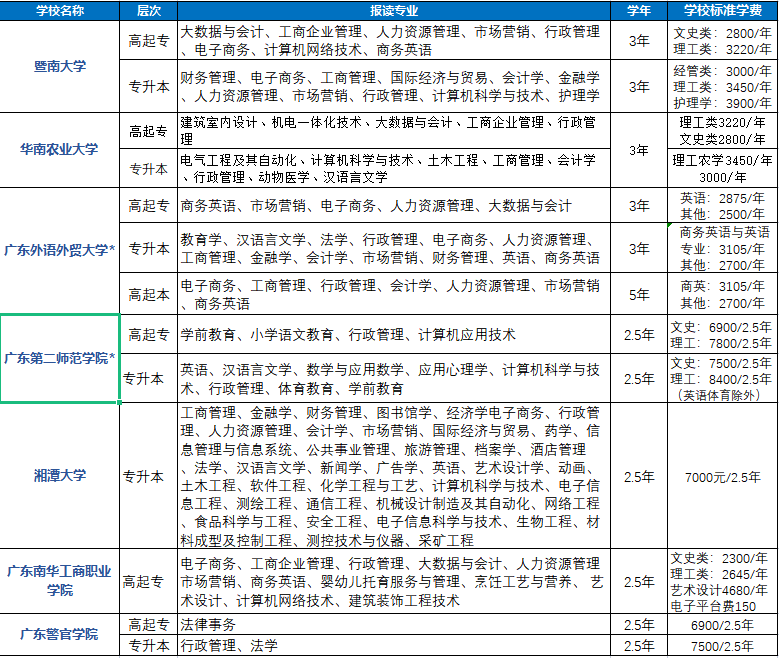Click fill handle of the selected green-bordered cell

119,402
